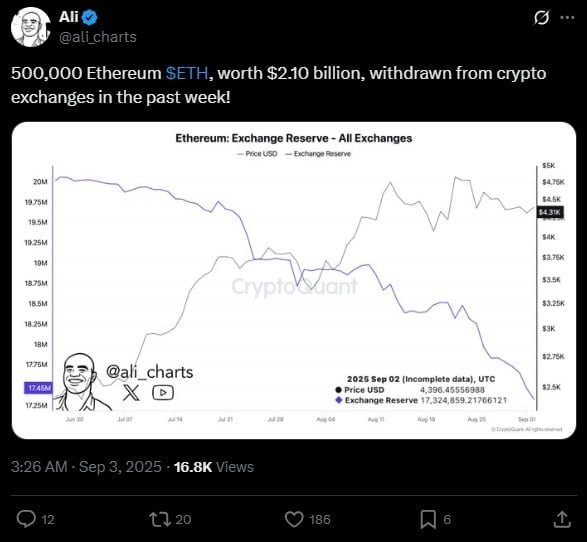This screenshot has width=587, height=542.
Task: Click Ali's profile avatar
Action: point(31,27)
